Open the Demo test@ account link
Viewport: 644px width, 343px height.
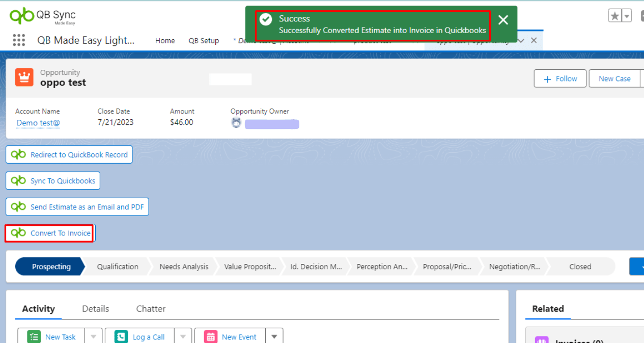pyautogui.click(x=38, y=123)
